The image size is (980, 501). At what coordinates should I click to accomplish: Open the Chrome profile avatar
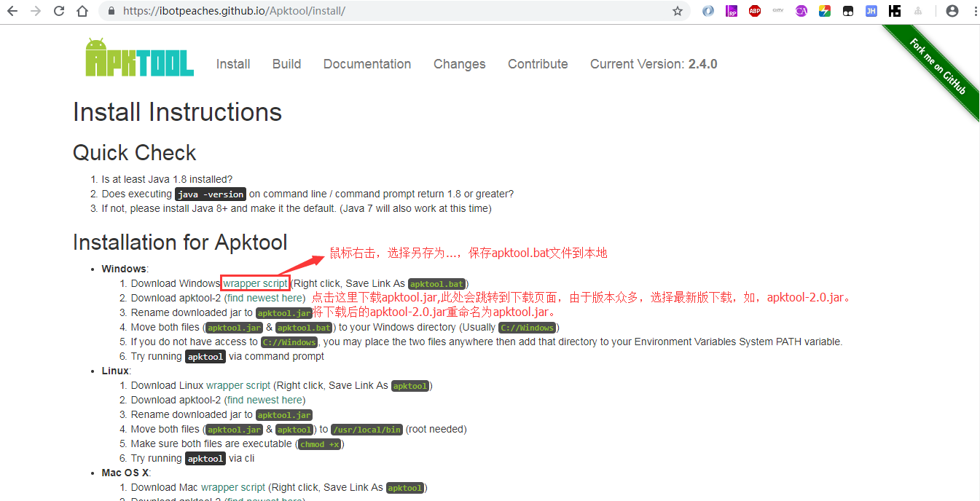pyautogui.click(x=952, y=11)
